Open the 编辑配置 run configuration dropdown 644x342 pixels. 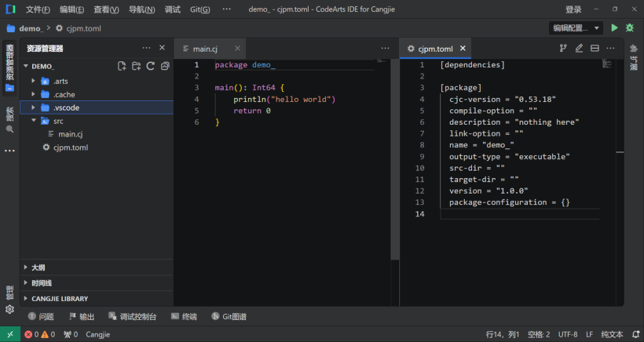[x=576, y=28]
